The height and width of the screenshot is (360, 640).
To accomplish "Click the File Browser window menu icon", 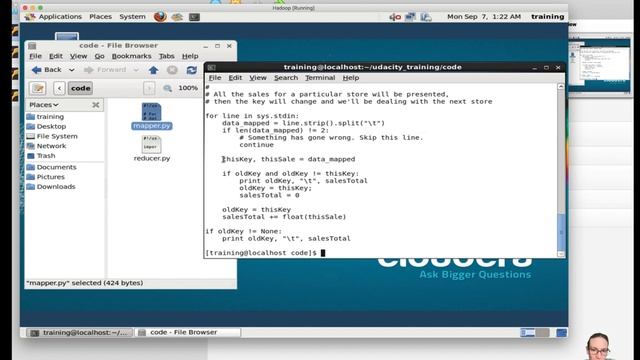I will [33, 46].
